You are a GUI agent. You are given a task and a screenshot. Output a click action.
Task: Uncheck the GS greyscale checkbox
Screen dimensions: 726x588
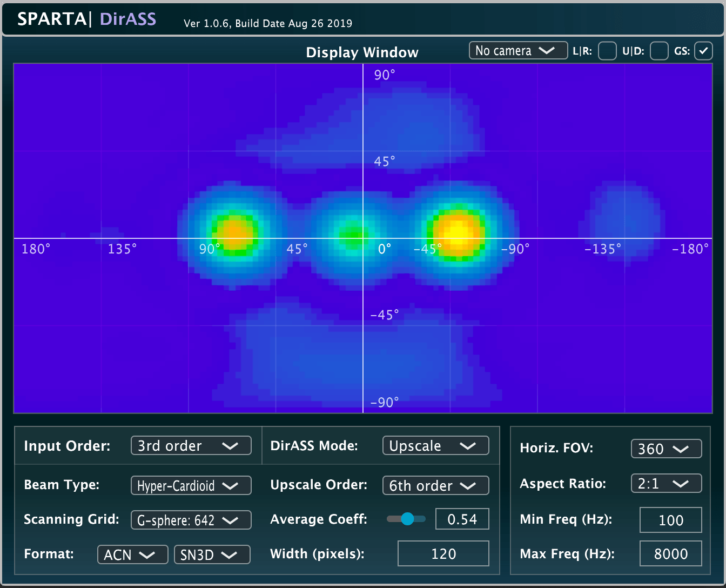pyautogui.click(x=703, y=51)
